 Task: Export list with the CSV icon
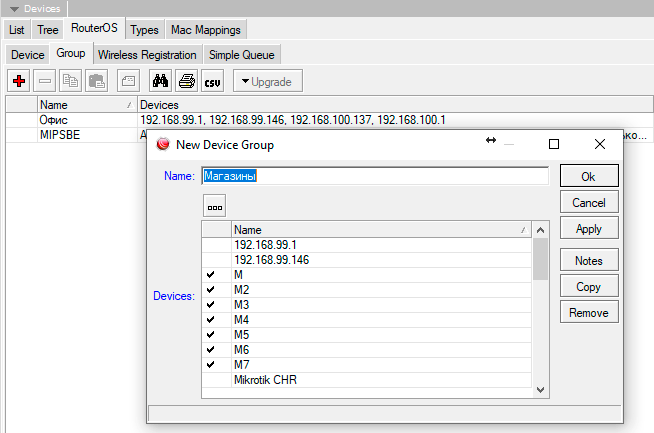pyautogui.click(x=212, y=81)
